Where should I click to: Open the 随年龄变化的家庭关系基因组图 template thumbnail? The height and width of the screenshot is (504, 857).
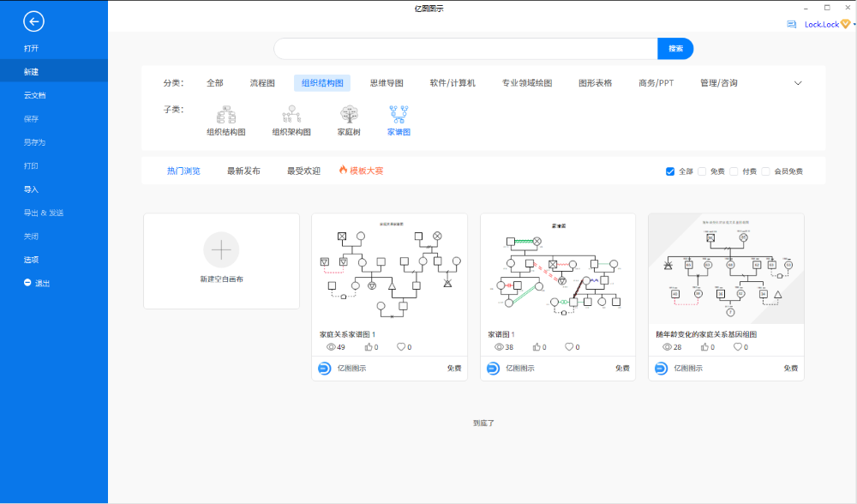point(726,269)
